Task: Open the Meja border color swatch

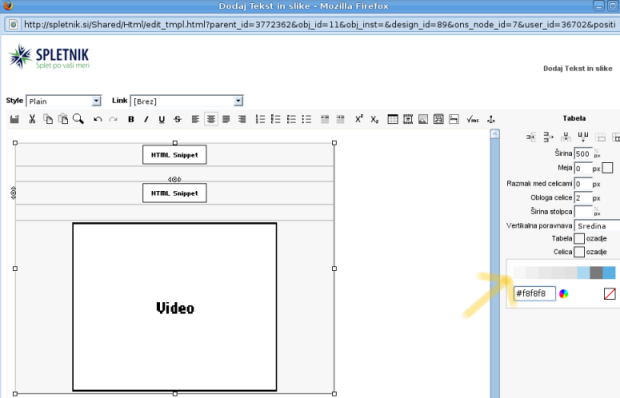Action: pyautogui.click(x=607, y=168)
